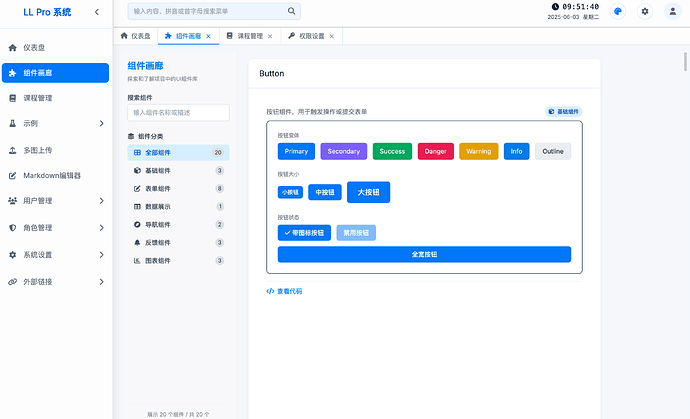Viewport: 690px width, 419px height.
Task: Focus the top menu search field
Action: [x=214, y=11]
